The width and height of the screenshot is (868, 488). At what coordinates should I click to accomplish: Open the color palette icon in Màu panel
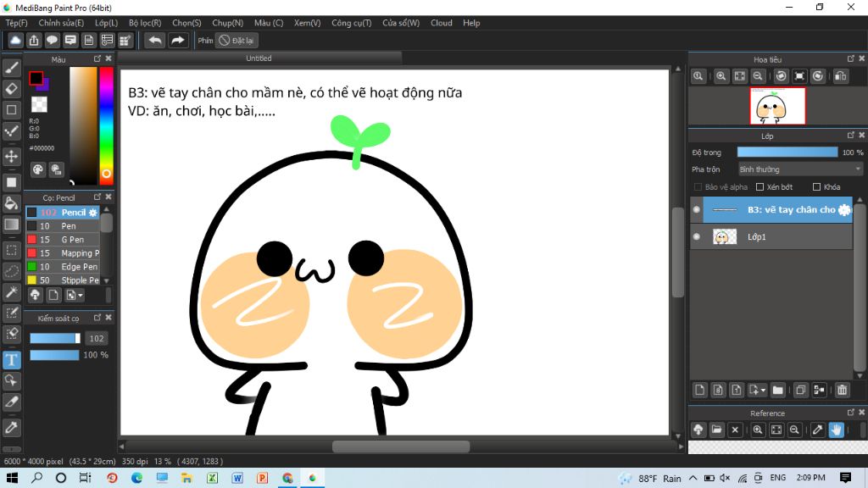(x=37, y=169)
